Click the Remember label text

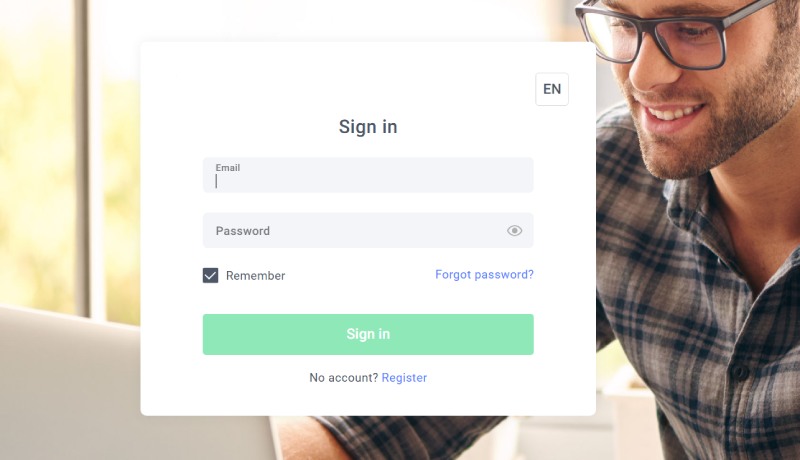click(256, 276)
